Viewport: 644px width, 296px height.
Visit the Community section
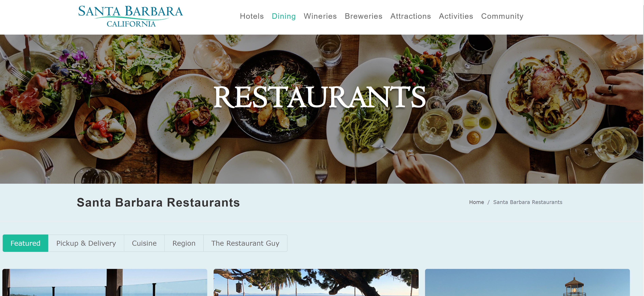click(502, 16)
